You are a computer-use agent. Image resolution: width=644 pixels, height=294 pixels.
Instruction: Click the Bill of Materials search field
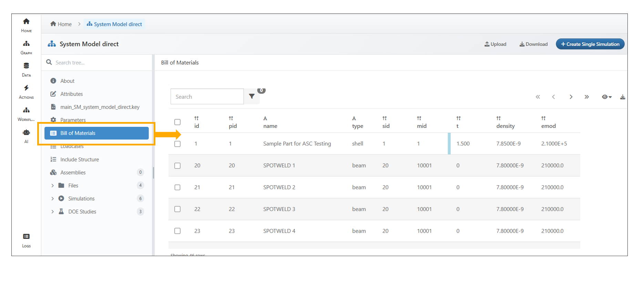(207, 97)
